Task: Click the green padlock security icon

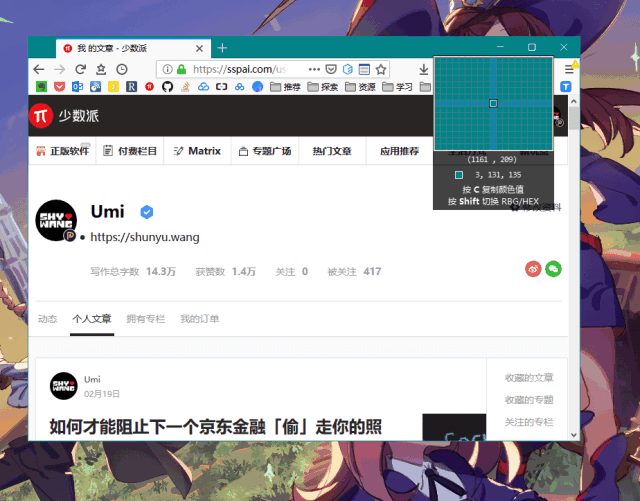Action: 181,69
